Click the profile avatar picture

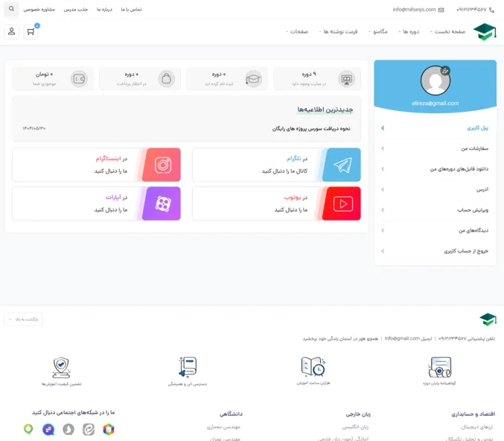point(434,80)
